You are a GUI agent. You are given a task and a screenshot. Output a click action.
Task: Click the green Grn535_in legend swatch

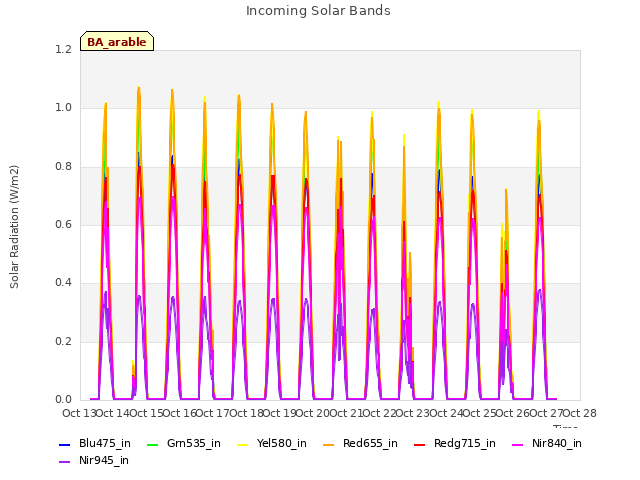tap(153, 444)
